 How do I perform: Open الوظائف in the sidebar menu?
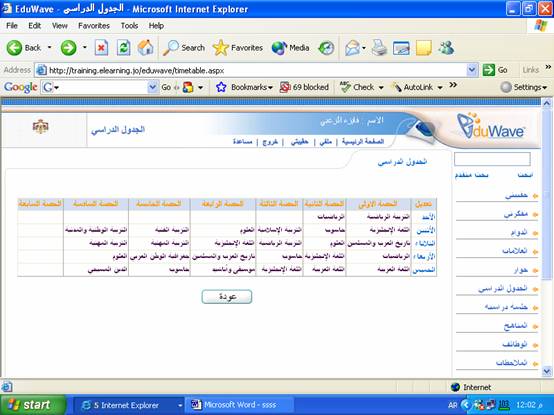click(515, 344)
